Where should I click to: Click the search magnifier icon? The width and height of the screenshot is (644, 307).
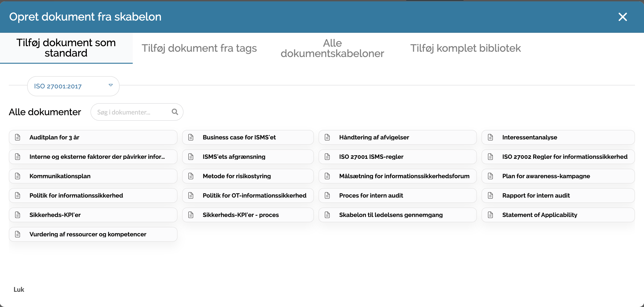pos(175,112)
